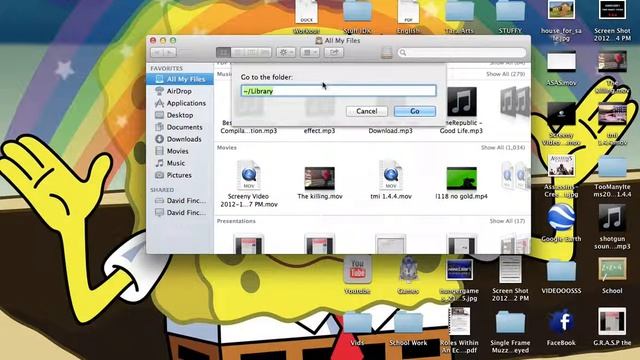The image size is (640, 360).
Task: Select tmi 1.4.4.mov file
Action: [391, 180]
